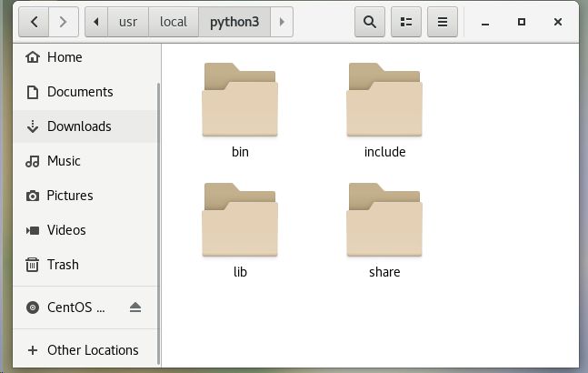The width and height of the screenshot is (588, 373).
Task: Open Other Locations
Action: tap(85, 350)
